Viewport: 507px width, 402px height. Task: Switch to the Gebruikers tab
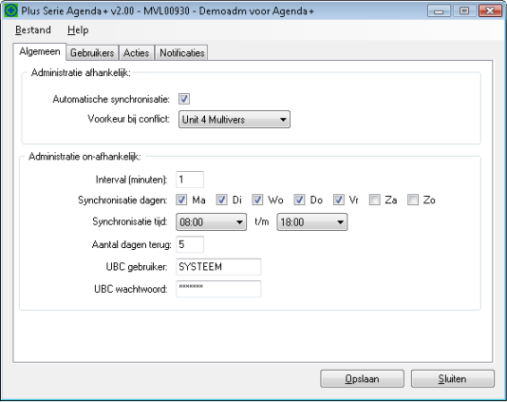[92, 53]
